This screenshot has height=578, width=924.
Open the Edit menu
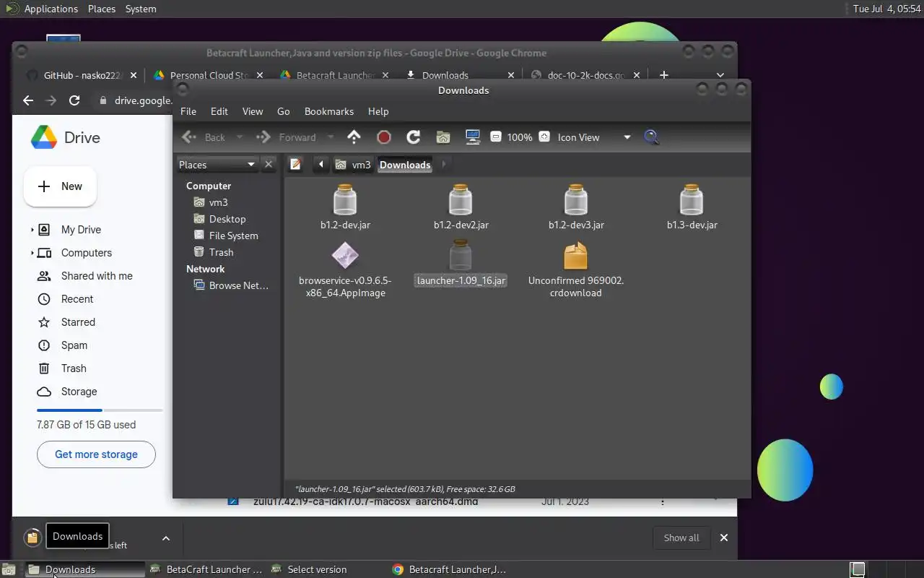[x=219, y=111]
